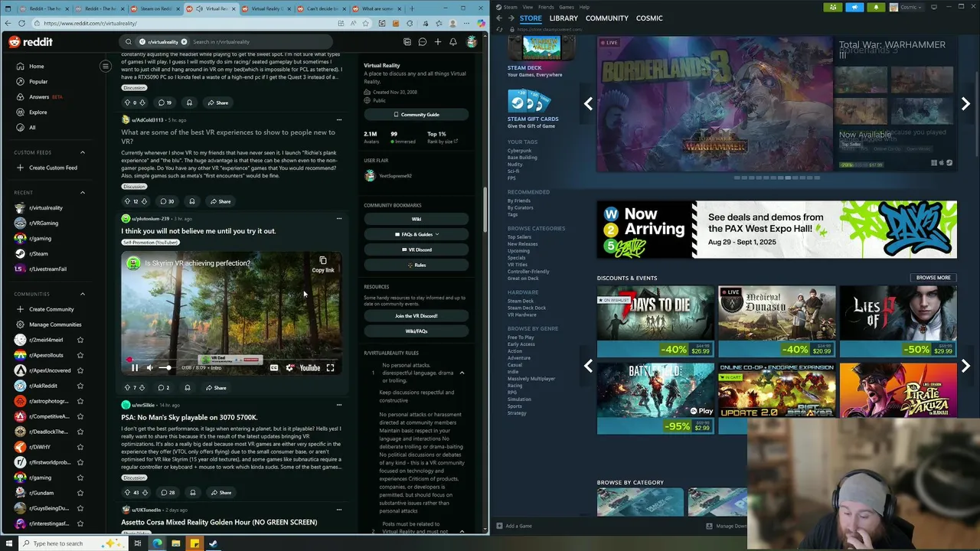Switch to COMMUNITY tab in Steam
980x551 pixels.
[x=607, y=18]
